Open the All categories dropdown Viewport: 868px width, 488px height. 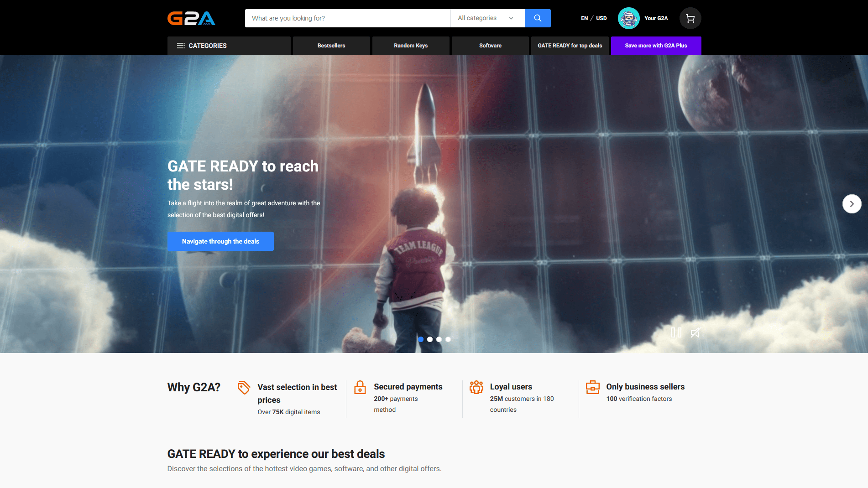click(x=485, y=18)
